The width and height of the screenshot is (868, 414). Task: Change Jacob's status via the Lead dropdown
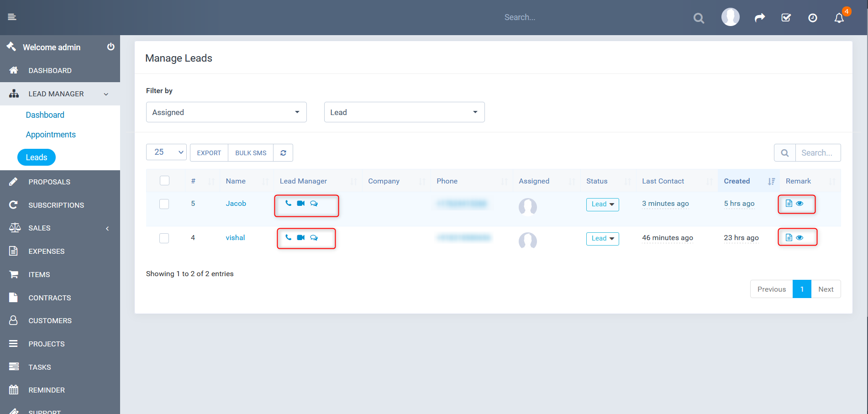click(602, 204)
